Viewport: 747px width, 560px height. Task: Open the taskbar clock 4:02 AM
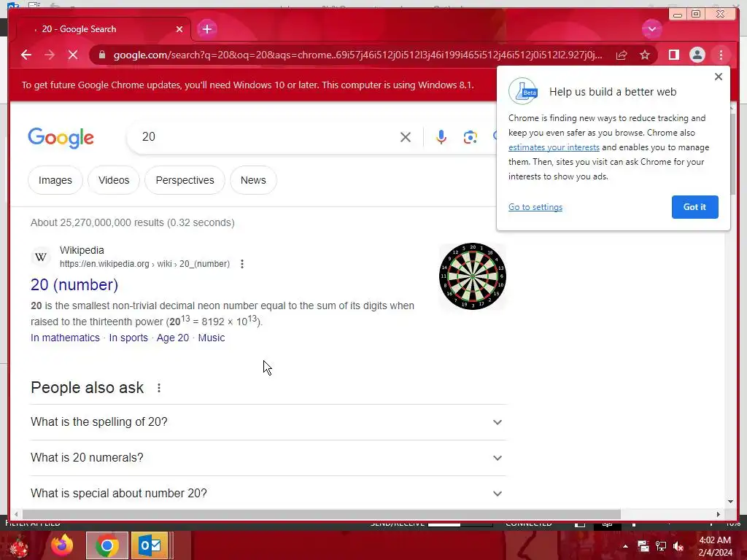pyautogui.click(x=715, y=546)
